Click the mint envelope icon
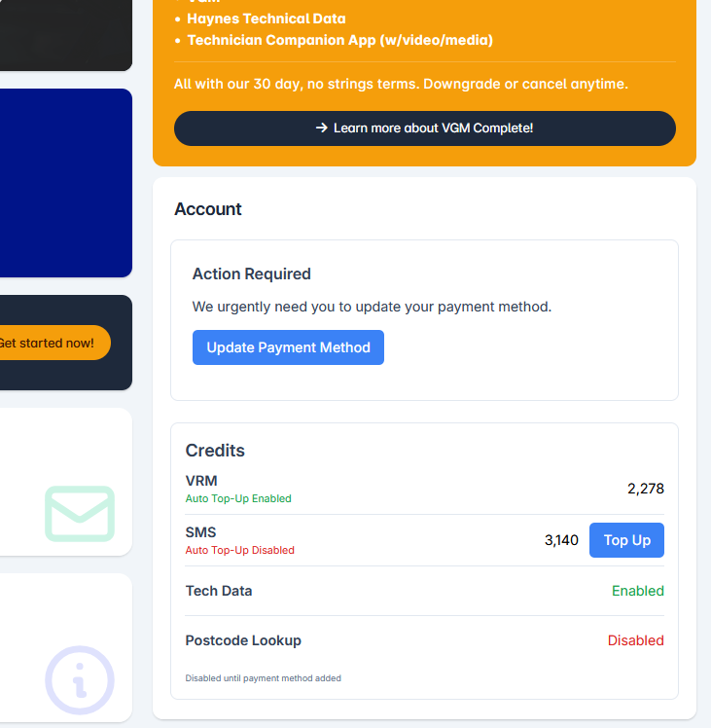 click(80, 513)
